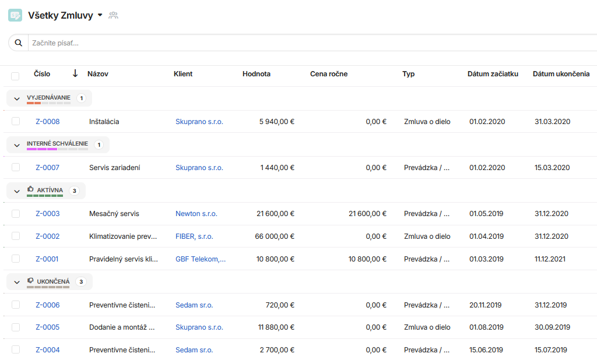Click the thumbs-up icon of Aktívna group
The height and width of the screenshot is (364, 597).
tap(30, 189)
